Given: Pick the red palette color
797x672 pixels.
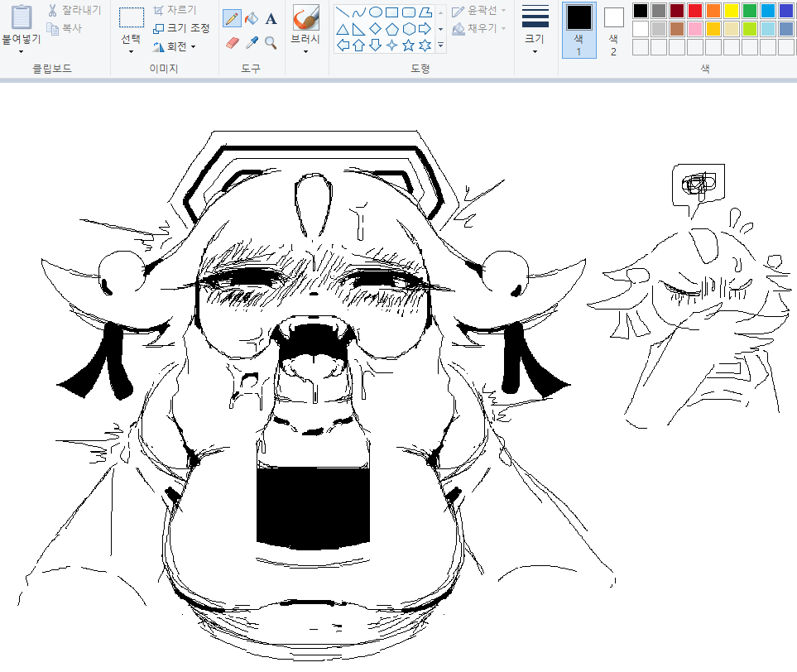Looking at the screenshot, I should click(695, 11).
